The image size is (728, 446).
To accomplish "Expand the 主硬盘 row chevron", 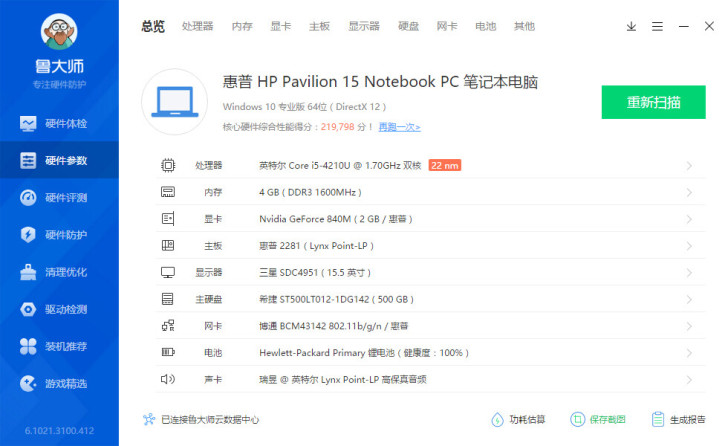I will [x=689, y=300].
